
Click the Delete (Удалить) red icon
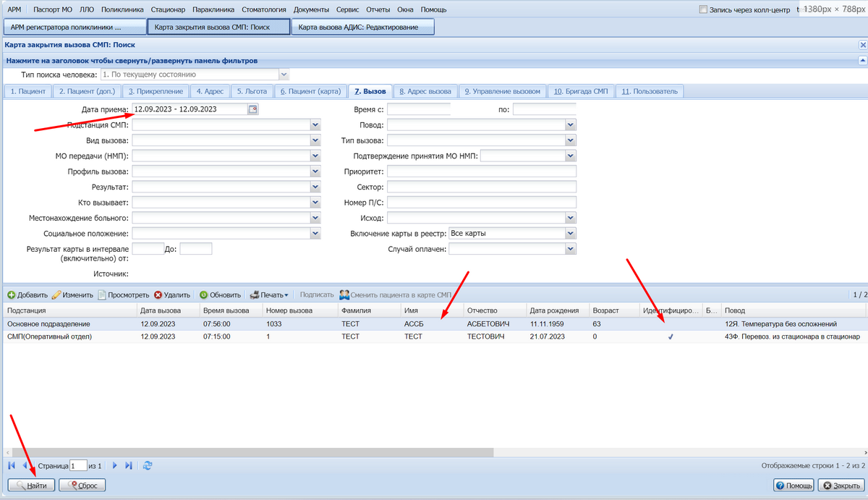[x=158, y=295]
